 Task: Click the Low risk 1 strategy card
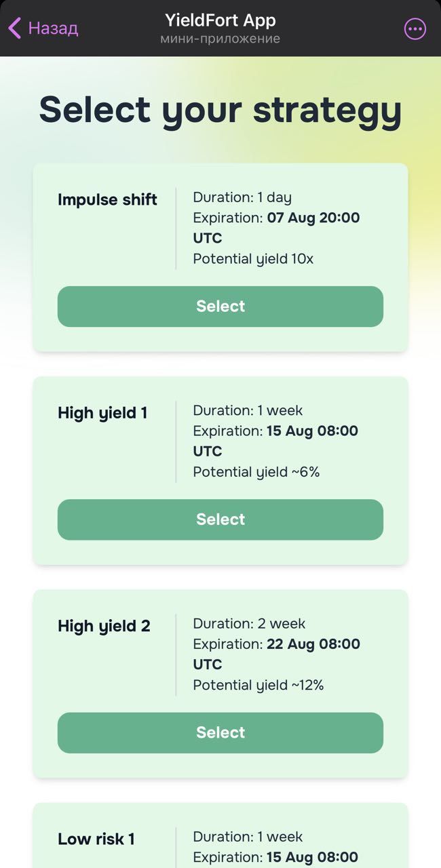click(220, 837)
